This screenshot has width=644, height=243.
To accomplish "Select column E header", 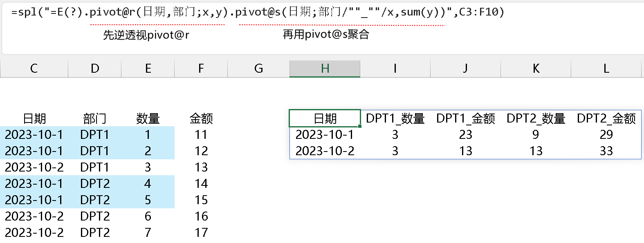I will 148,69.
